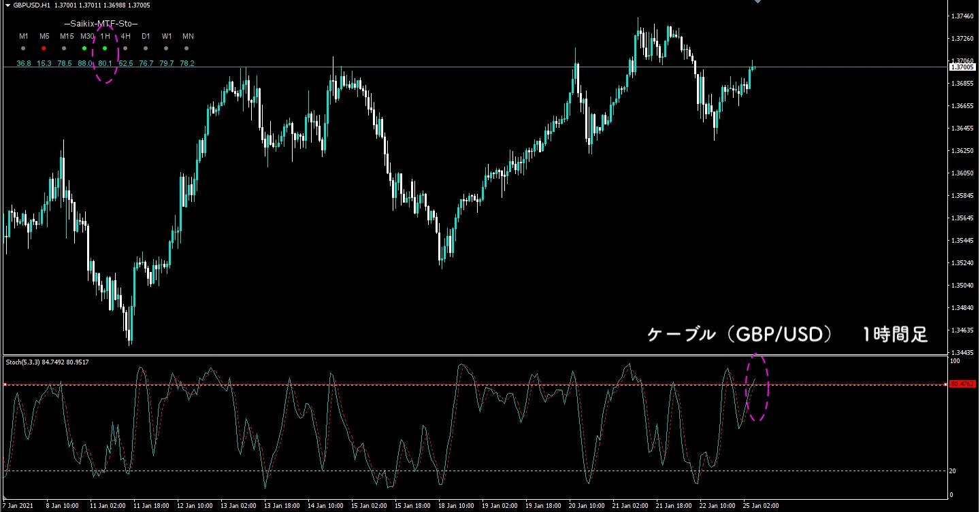The height and width of the screenshot is (512, 980).
Task: Select the red stochastic level line handle
Action: click(5, 385)
